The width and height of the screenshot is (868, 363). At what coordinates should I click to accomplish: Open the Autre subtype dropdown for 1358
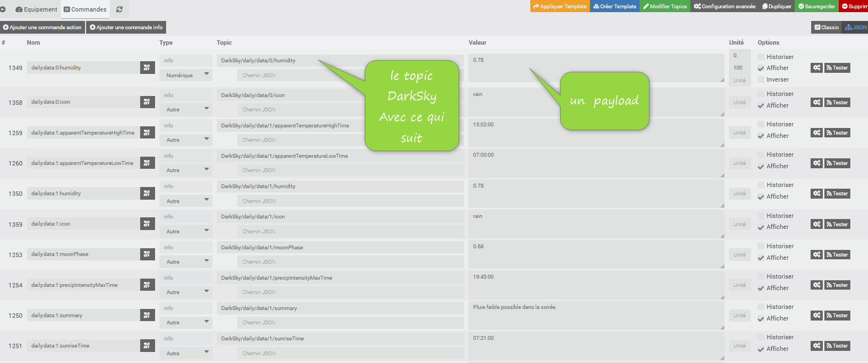[186, 110]
